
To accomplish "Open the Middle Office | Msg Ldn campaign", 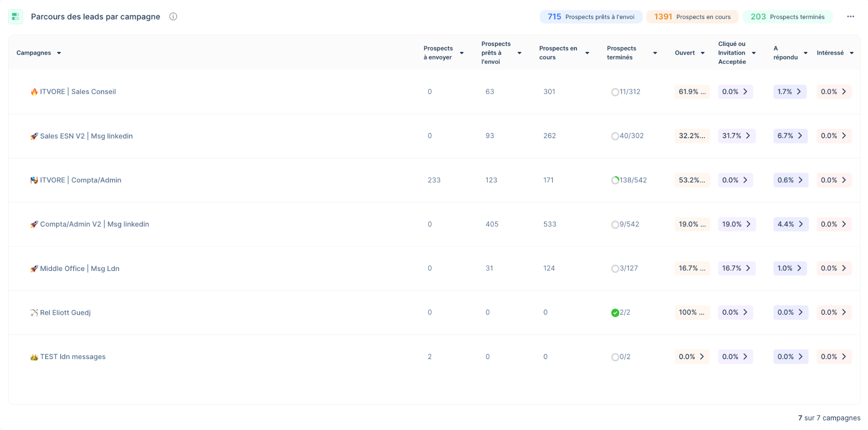I will 80,269.
